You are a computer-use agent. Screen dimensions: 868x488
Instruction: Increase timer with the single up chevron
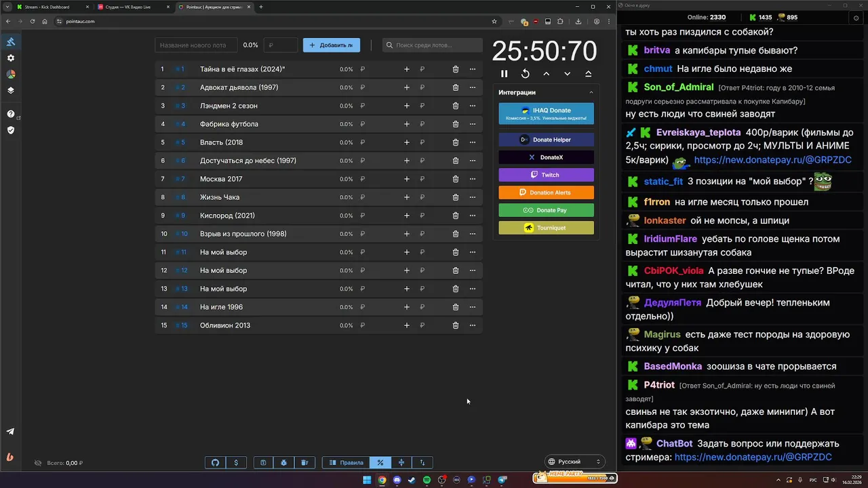click(x=546, y=74)
